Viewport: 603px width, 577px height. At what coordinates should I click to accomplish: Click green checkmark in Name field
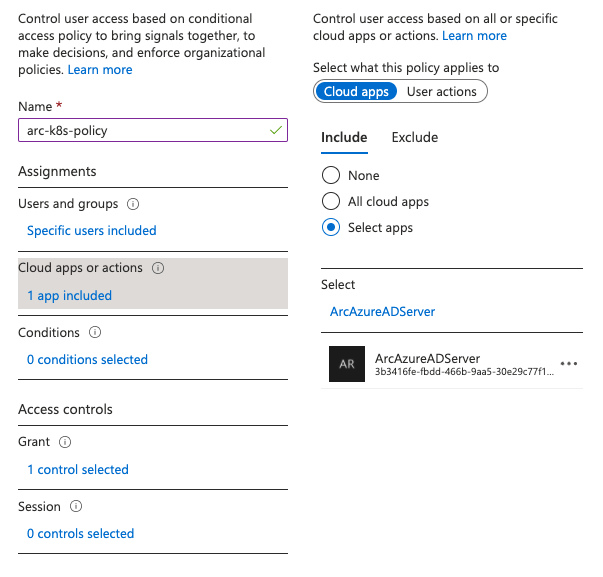click(x=276, y=131)
